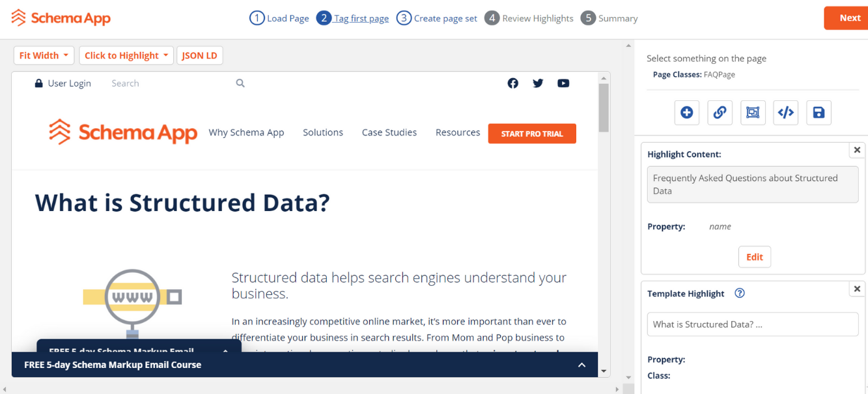Open the template selection icon
868x394 pixels.
tap(753, 112)
